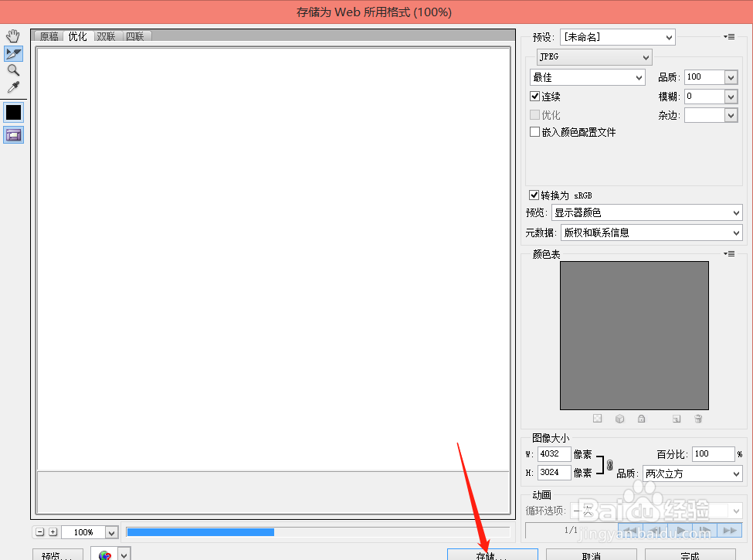The height and width of the screenshot is (560, 753).
Task: Click the blue progress bar
Action: pos(200,532)
